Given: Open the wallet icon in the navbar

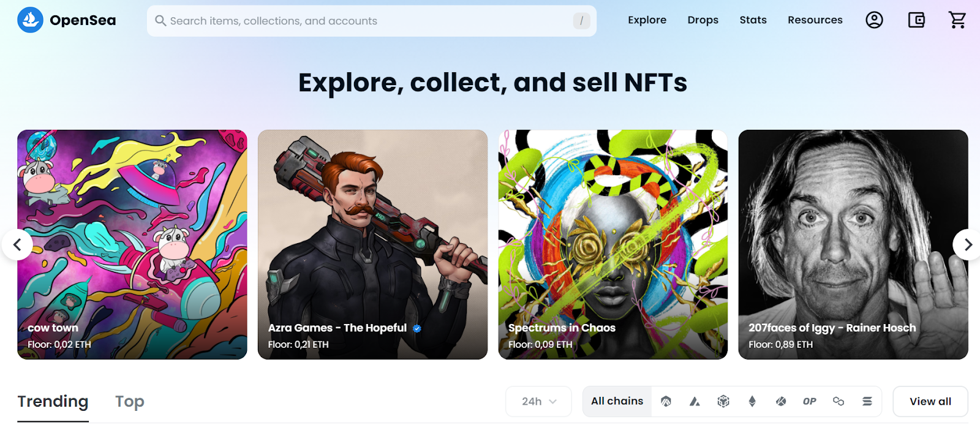Looking at the screenshot, I should pos(916,20).
